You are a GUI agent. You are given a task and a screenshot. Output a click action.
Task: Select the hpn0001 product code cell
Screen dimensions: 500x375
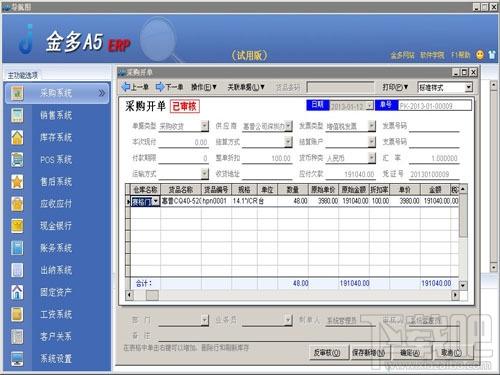(216, 201)
